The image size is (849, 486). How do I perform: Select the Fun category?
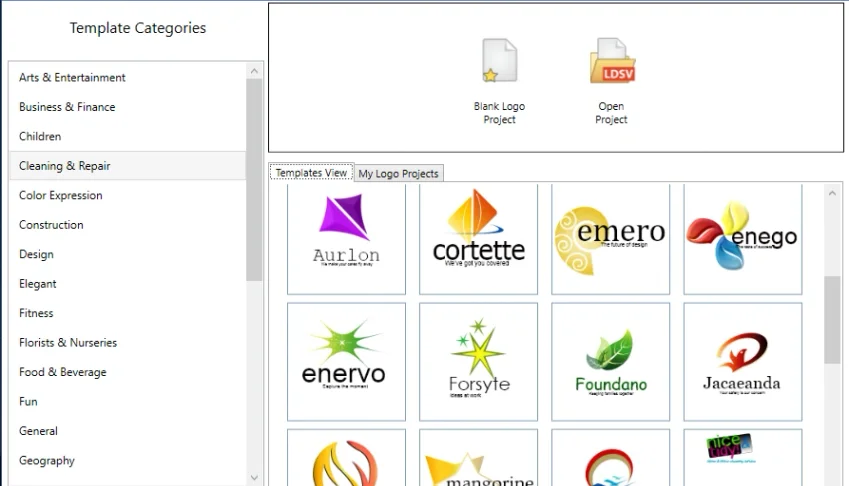128,402
